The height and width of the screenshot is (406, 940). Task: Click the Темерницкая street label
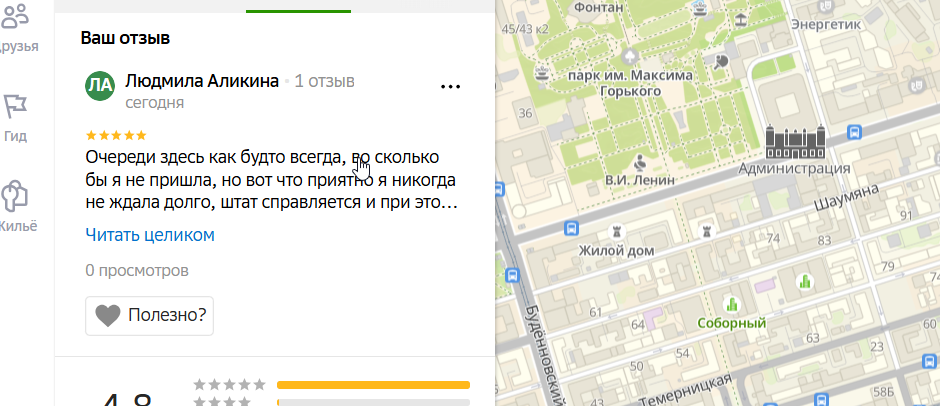(x=685, y=391)
